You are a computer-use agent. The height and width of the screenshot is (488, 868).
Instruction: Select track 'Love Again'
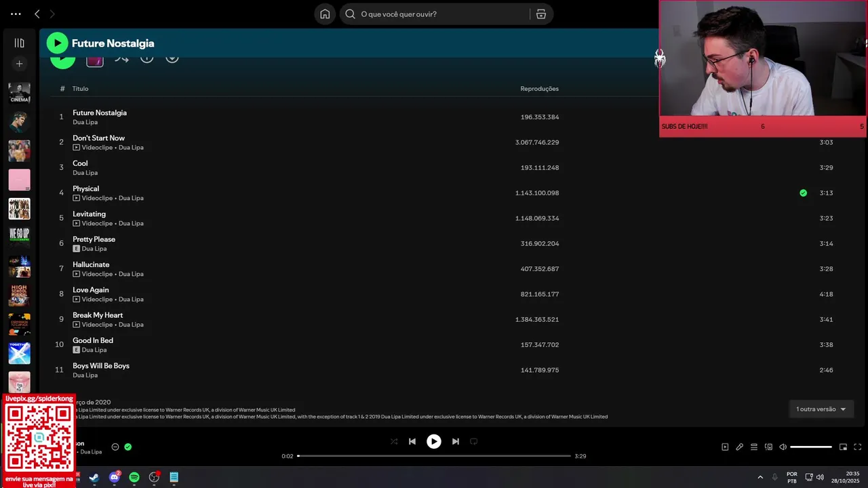click(91, 290)
